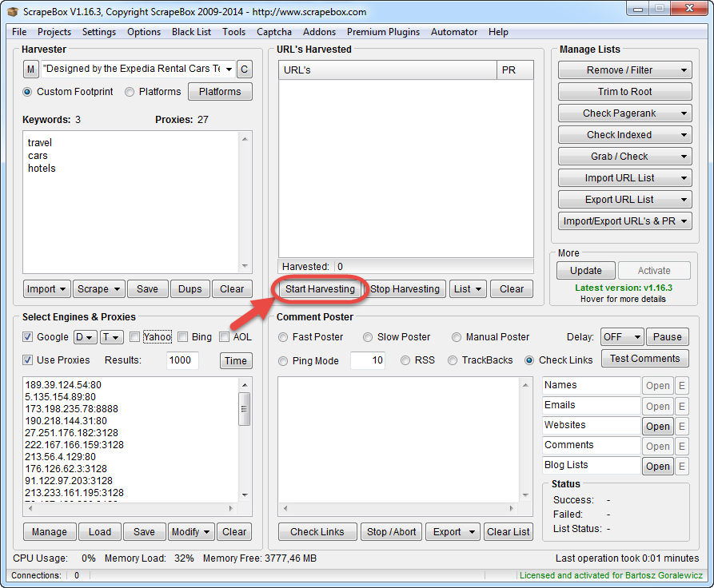
Task: Open the Projects menu
Action: (54, 32)
